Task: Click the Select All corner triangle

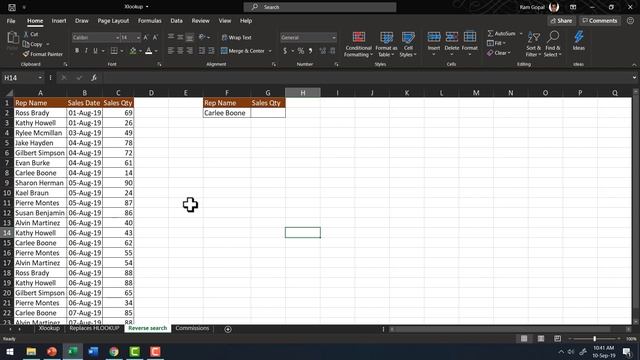Action: pyautogui.click(x=9, y=93)
